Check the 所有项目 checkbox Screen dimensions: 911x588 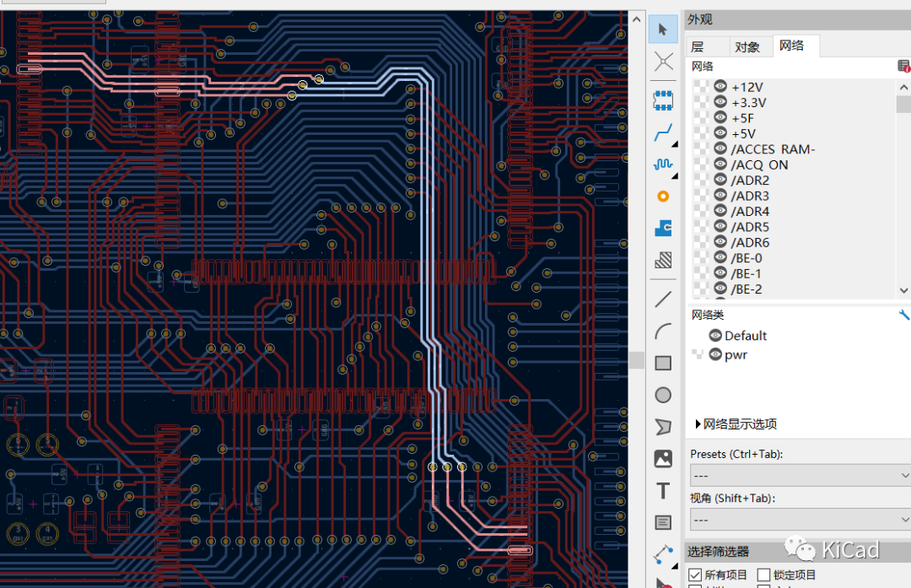[695, 575]
